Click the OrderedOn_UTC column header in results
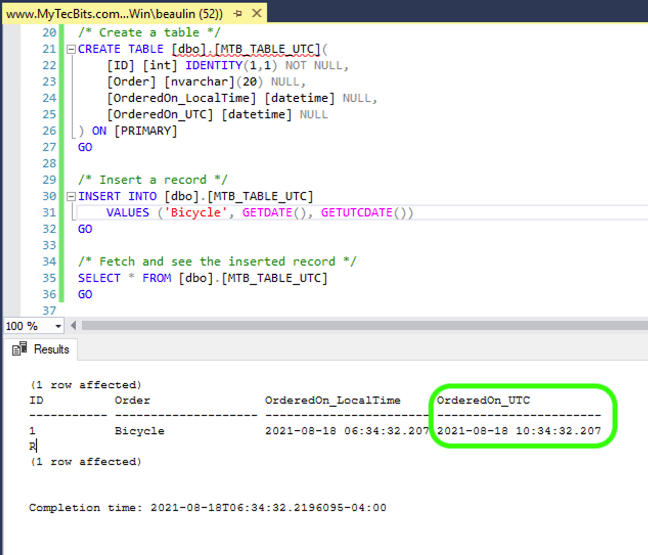 click(483, 400)
